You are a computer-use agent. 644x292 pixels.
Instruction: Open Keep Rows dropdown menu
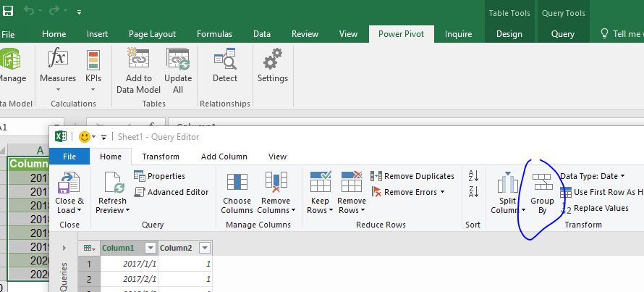320,206
